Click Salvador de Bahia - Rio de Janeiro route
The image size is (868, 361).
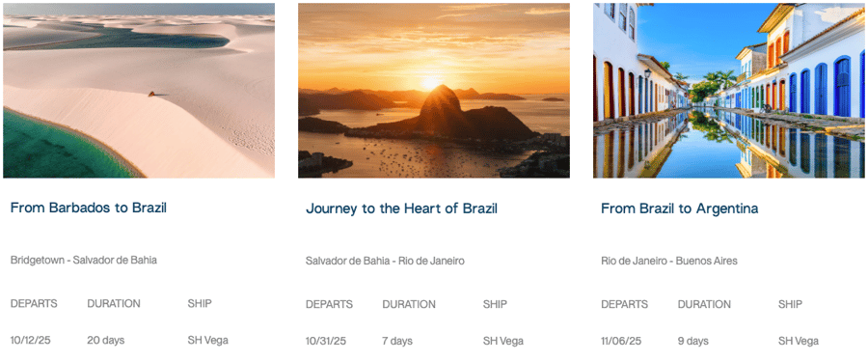point(385,261)
